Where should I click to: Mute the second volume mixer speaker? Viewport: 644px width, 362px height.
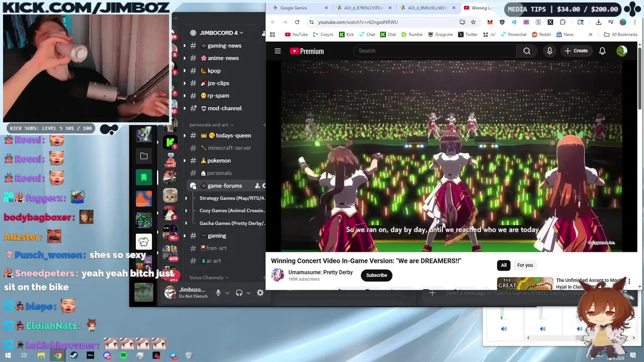point(542,329)
